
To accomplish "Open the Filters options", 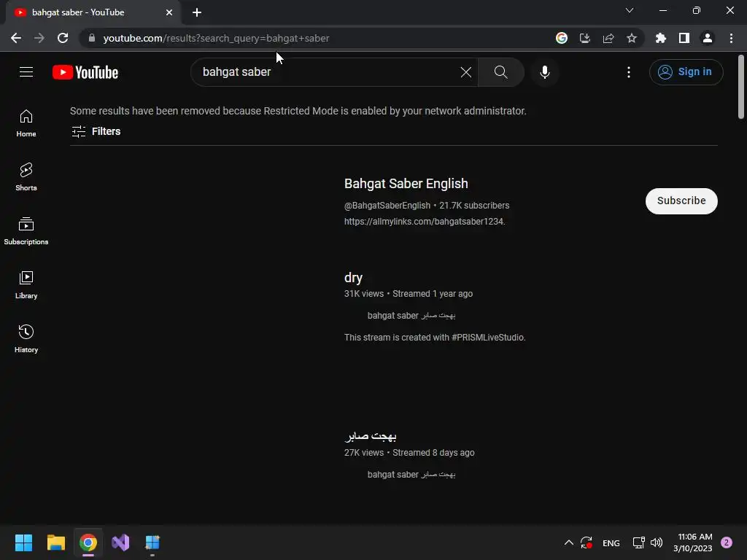I will click(96, 131).
